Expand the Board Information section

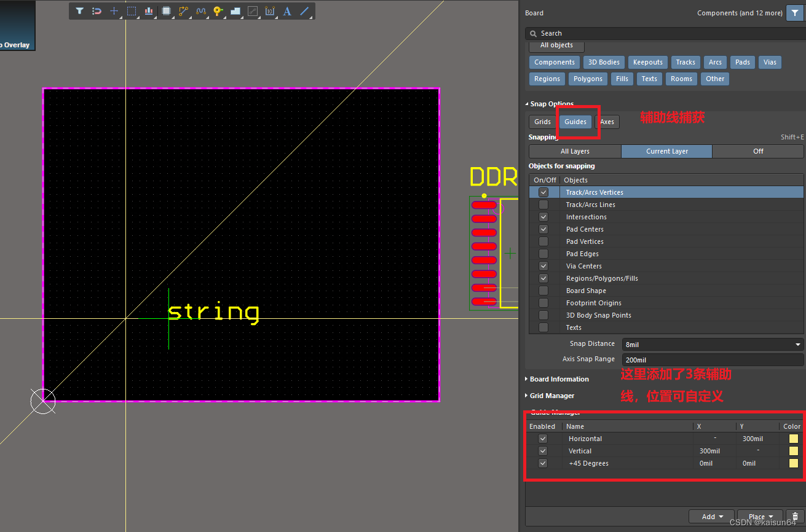coord(559,379)
